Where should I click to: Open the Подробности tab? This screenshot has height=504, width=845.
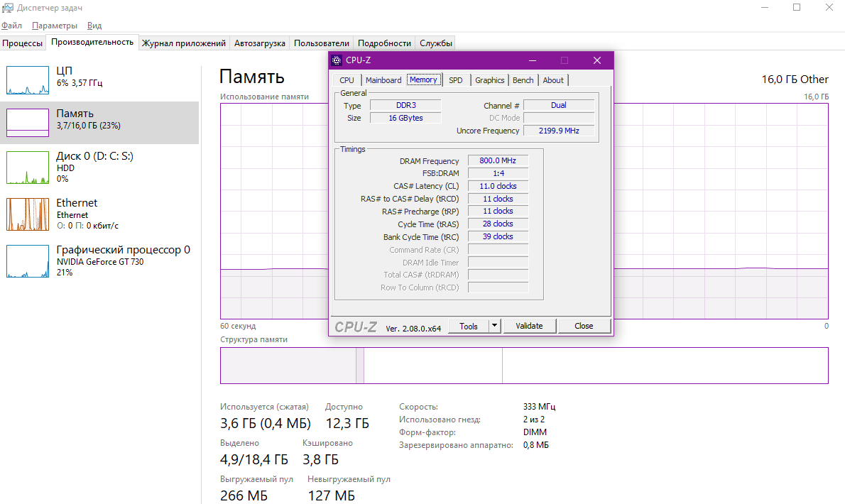tap(384, 43)
